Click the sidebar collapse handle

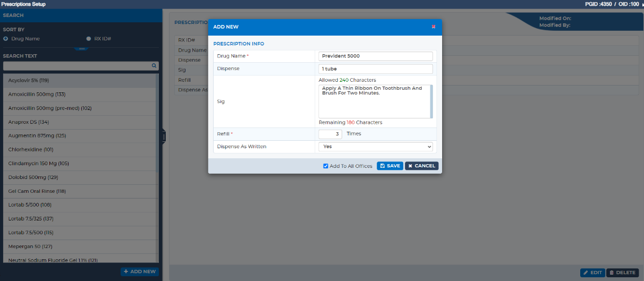tap(164, 137)
